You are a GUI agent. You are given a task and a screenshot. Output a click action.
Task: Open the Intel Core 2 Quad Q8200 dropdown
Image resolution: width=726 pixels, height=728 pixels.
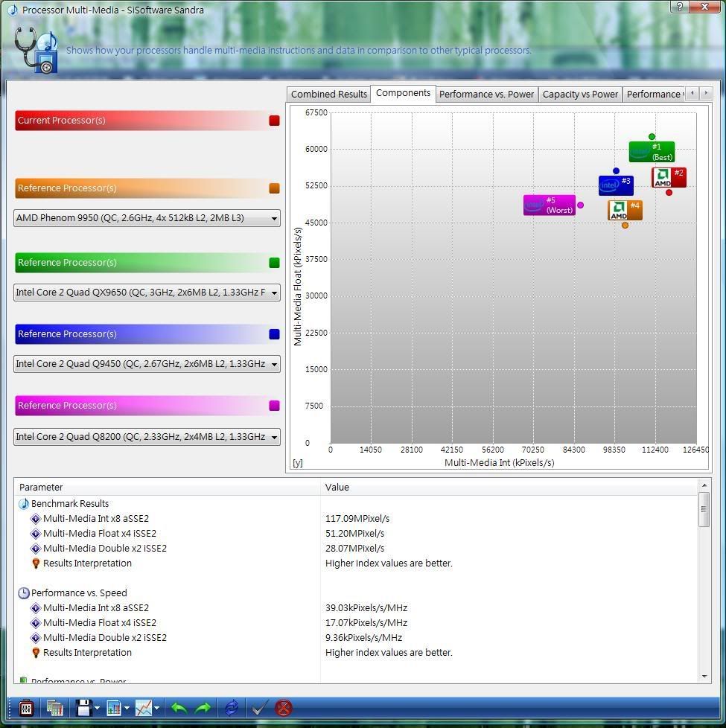147,437
